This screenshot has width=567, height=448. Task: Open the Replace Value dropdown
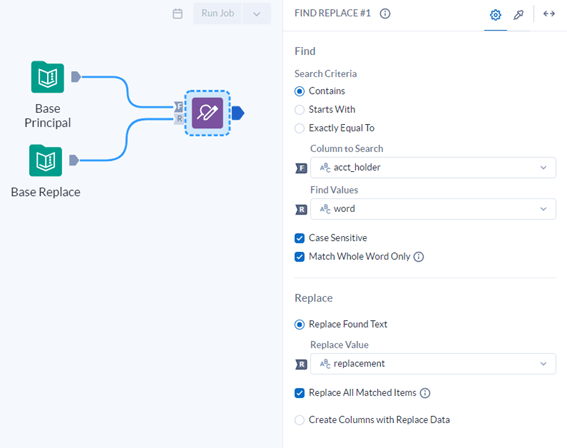coord(433,363)
